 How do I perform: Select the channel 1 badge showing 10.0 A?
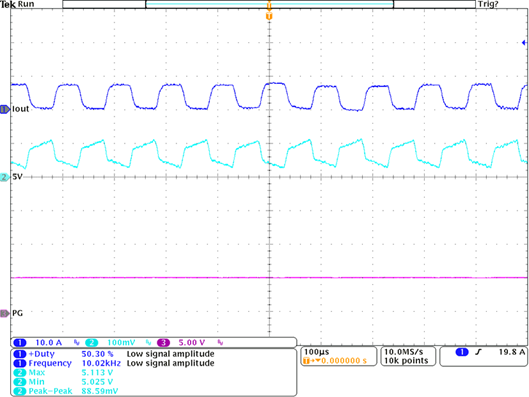[37, 343]
